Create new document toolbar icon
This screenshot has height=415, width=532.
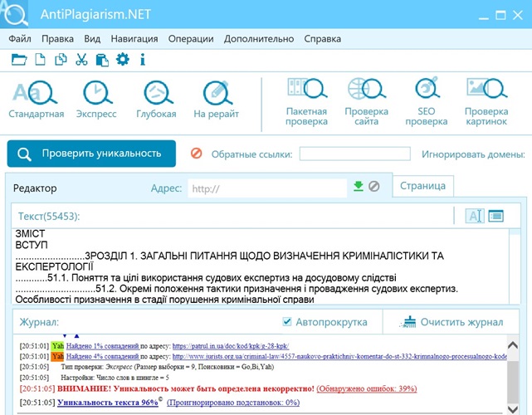(x=41, y=60)
